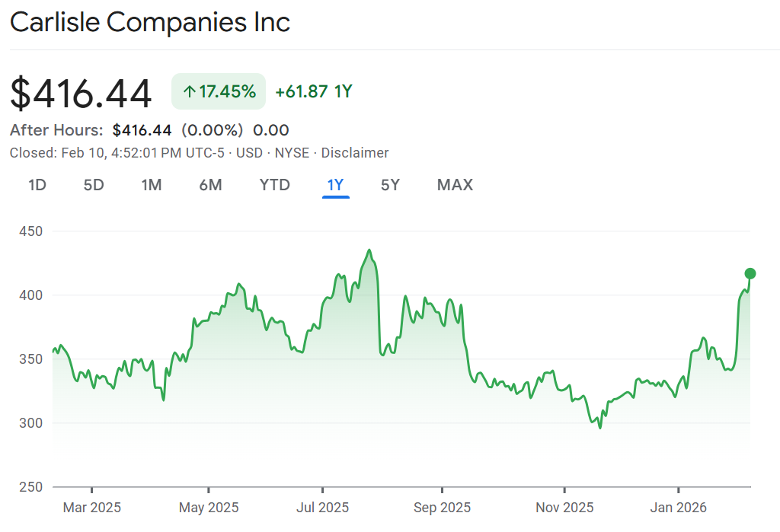
Task: Click the +61.87 1Y change text
Action: (313, 92)
